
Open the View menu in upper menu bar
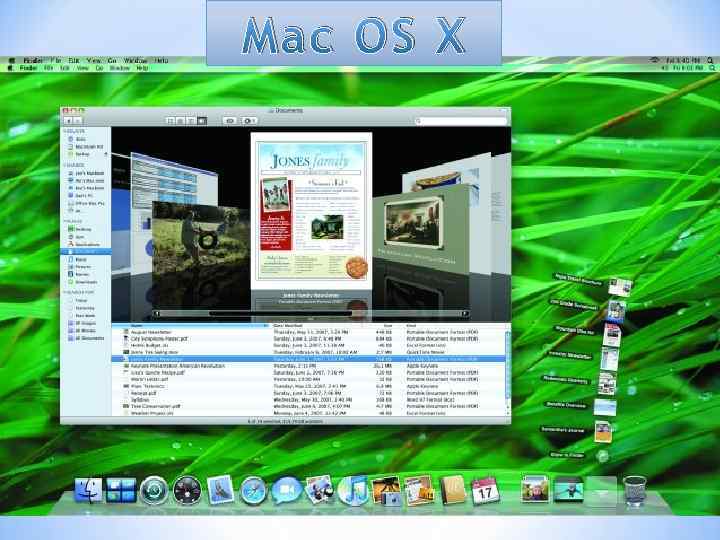point(94,60)
